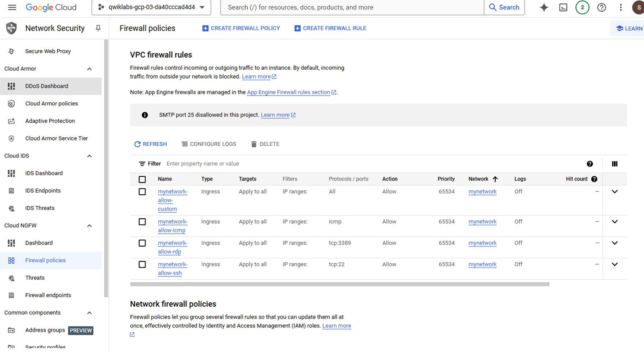644x352 pixels.
Task: Open Gemini AI assistant sparkle icon
Action: click(544, 7)
